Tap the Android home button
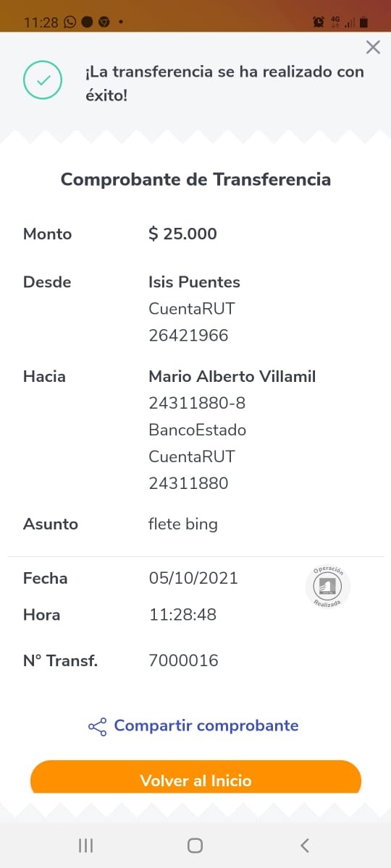The image size is (391, 868). [195, 845]
